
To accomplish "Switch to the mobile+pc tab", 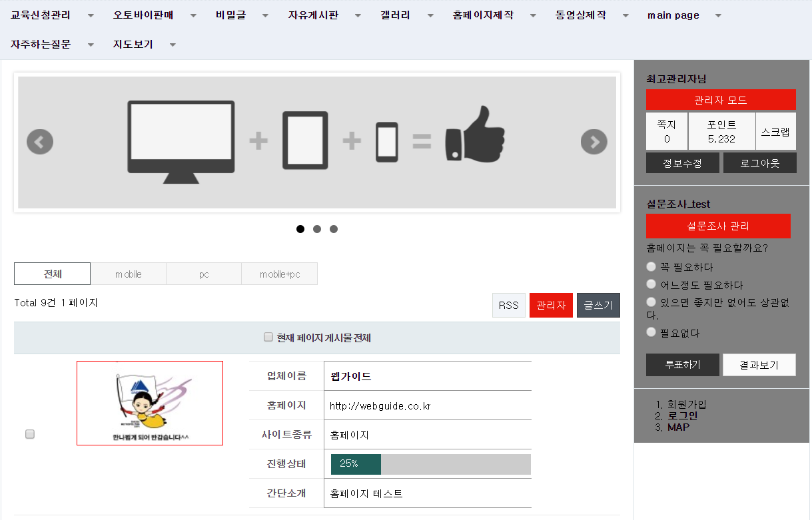I will click(279, 274).
